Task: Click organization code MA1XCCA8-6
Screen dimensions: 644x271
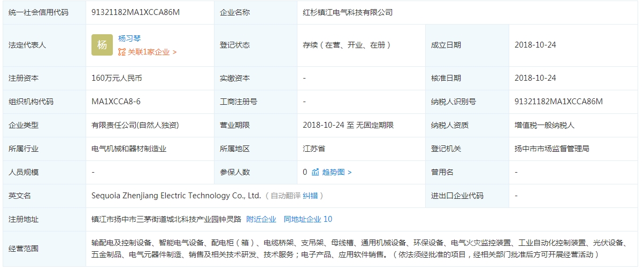Action: [116, 102]
